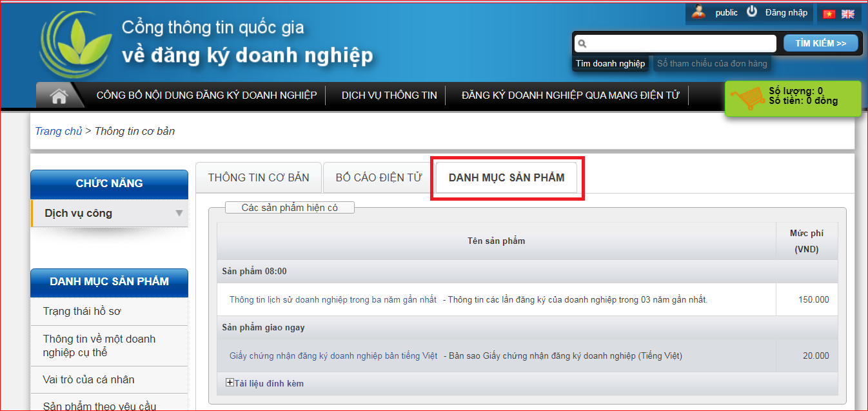Click Sản phẩm 08:00 group row
This screenshot has height=411, width=868.
pyautogui.click(x=528, y=272)
